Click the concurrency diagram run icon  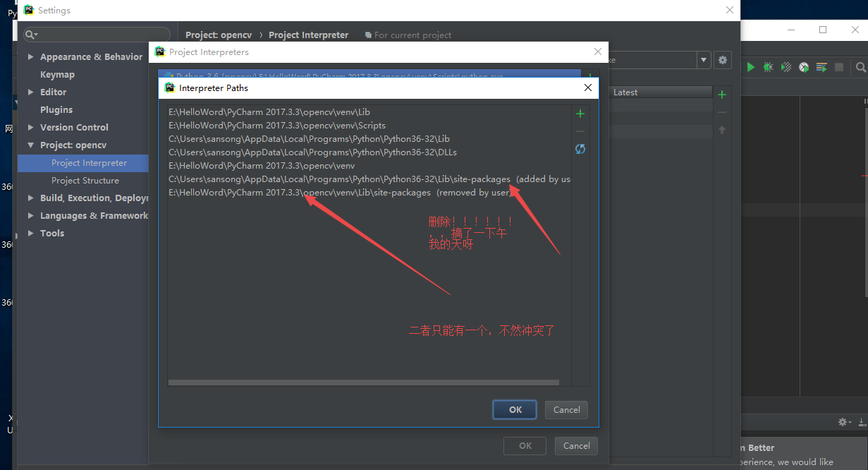point(821,67)
